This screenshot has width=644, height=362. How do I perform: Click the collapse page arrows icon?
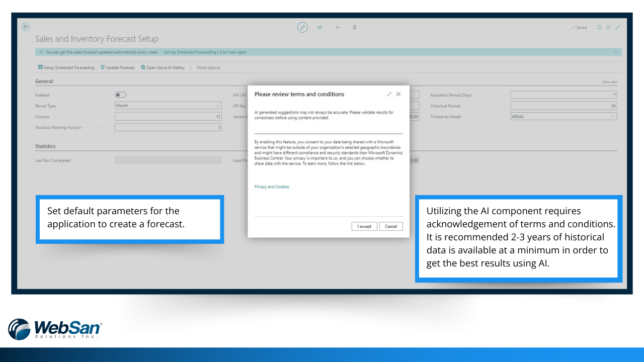click(x=617, y=27)
